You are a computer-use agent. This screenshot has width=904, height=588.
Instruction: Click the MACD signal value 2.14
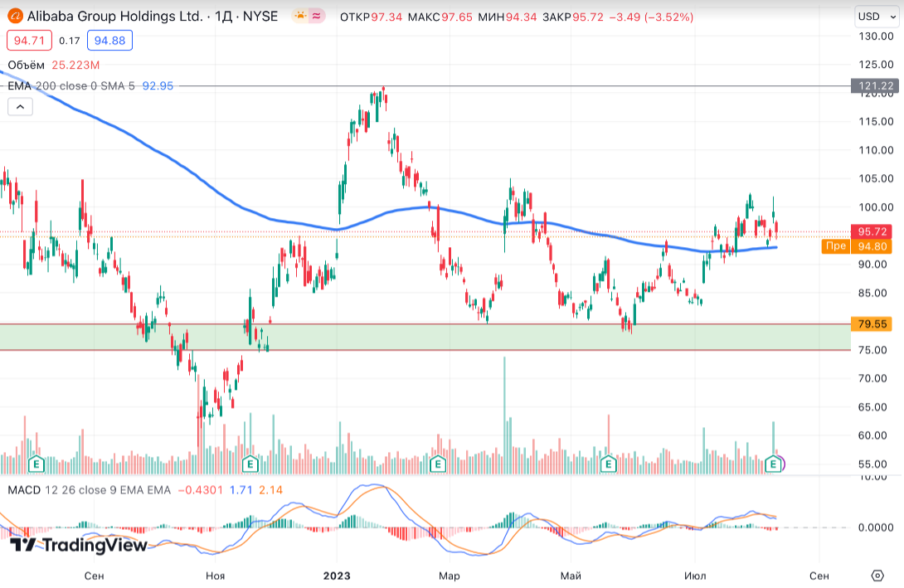(x=271, y=490)
